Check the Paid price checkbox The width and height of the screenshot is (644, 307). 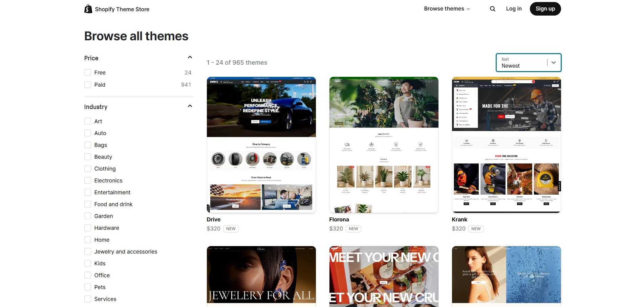[88, 85]
